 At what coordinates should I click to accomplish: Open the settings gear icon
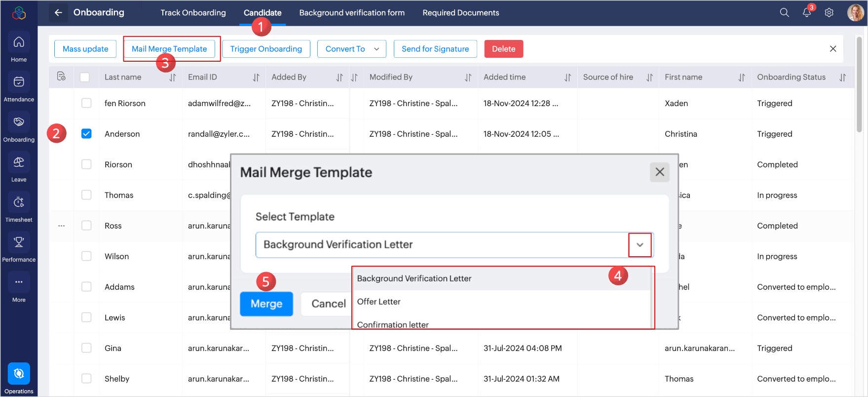point(829,13)
